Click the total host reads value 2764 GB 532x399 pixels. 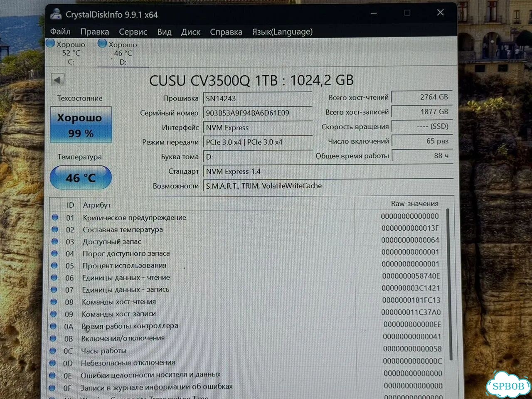click(422, 97)
